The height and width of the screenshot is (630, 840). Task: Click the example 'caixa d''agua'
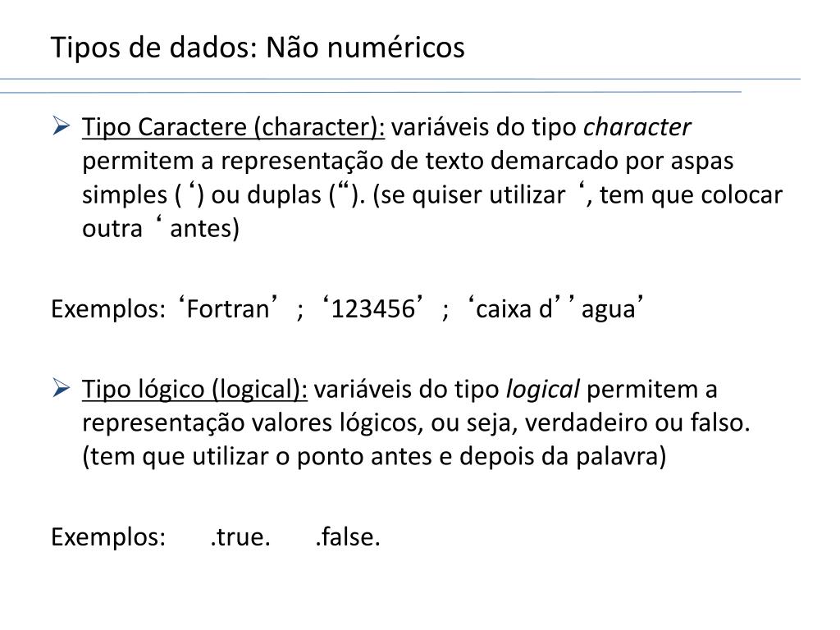pyautogui.click(x=555, y=308)
